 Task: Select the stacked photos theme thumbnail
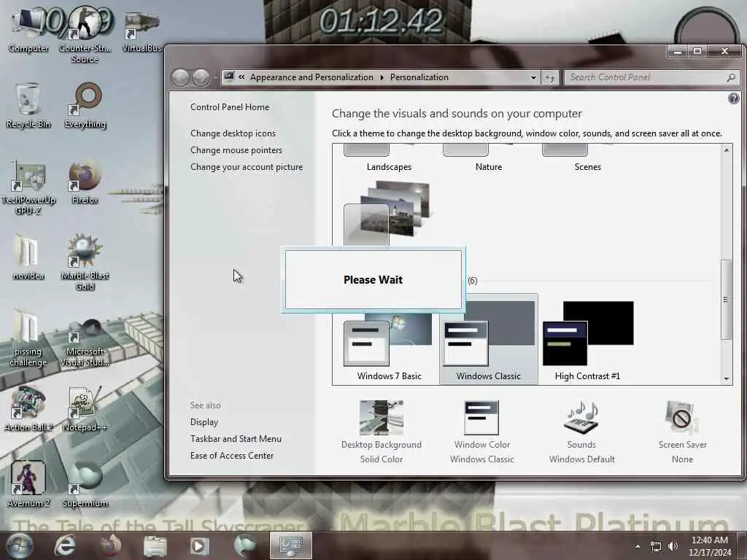[x=387, y=213]
